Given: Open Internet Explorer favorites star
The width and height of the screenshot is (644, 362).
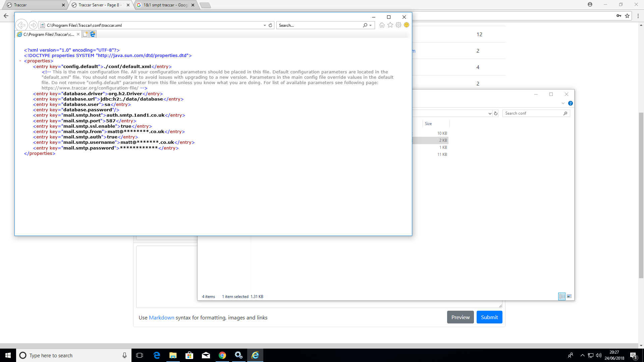Looking at the screenshot, I should click(x=390, y=25).
